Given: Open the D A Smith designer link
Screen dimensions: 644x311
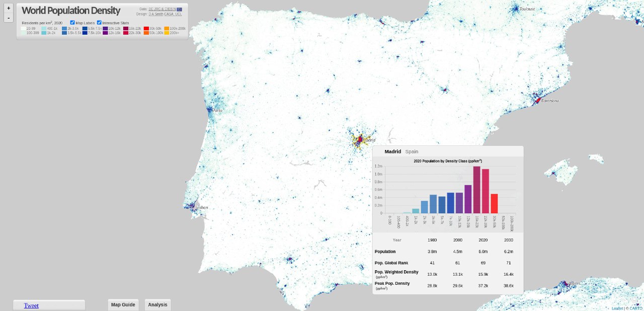Looking at the screenshot, I should tap(155, 14).
